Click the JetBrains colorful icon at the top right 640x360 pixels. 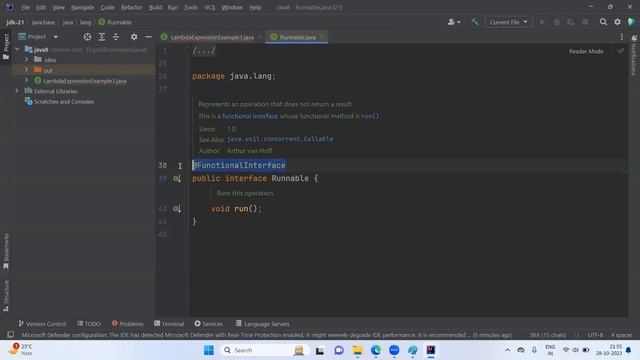[x=631, y=22]
